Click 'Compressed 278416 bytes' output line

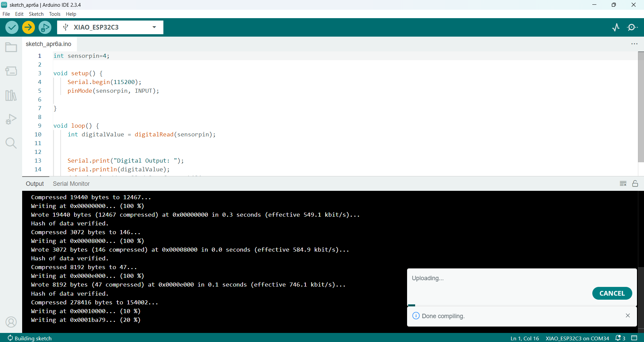tap(94, 302)
